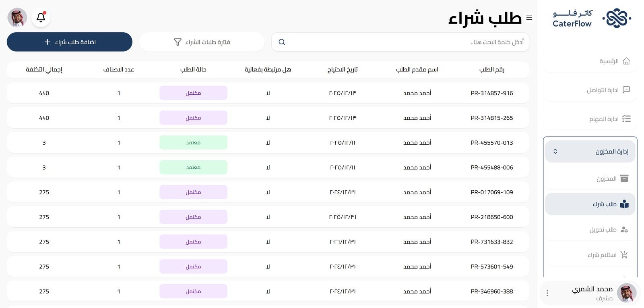Click the plus icon in the add button
Viewport: 644px width, 308px height.
[x=47, y=42]
